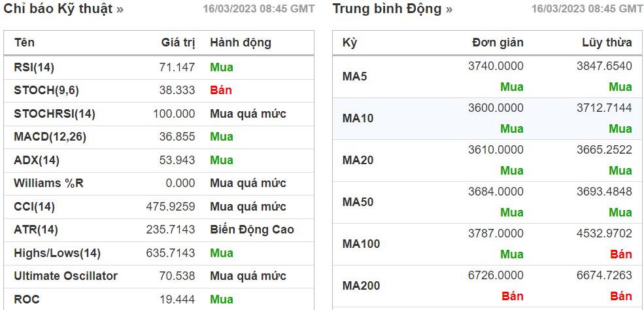This screenshot has width=644, height=310.
Task: Click the MA200 simple value 6726.0000
Action: [496, 275]
